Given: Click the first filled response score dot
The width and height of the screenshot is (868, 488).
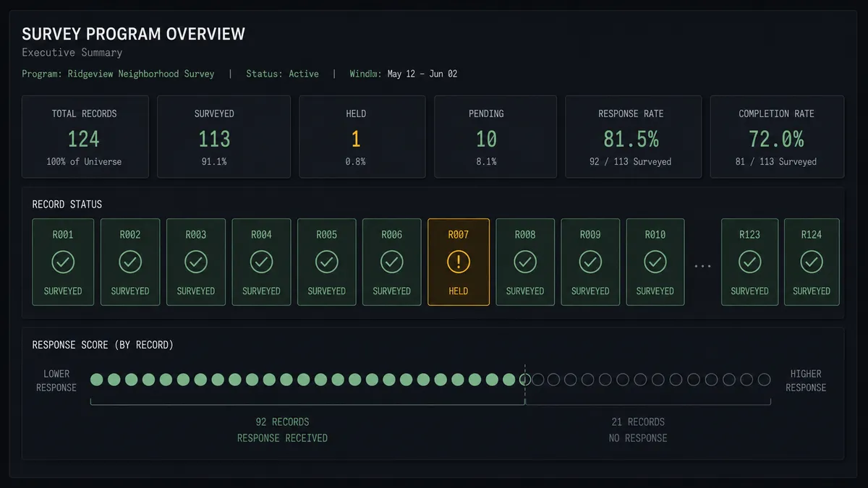Looking at the screenshot, I should click(x=96, y=380).
